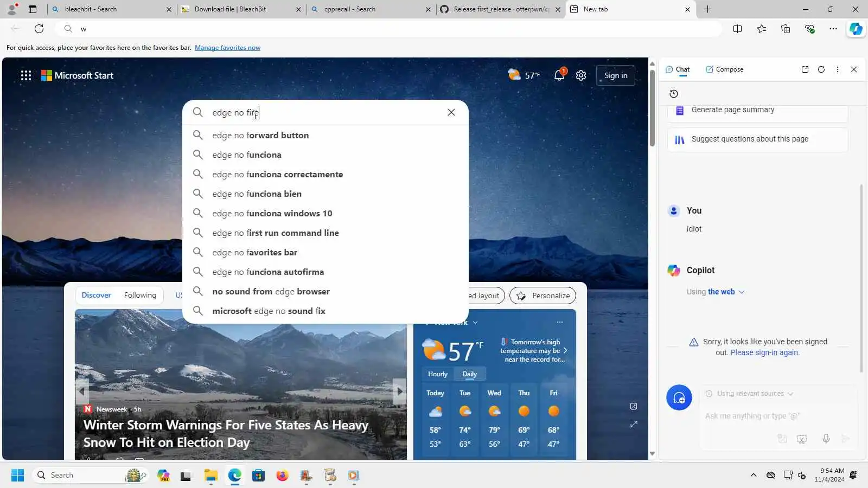Open Browser essentials heart icon

[x=809, y=29]
